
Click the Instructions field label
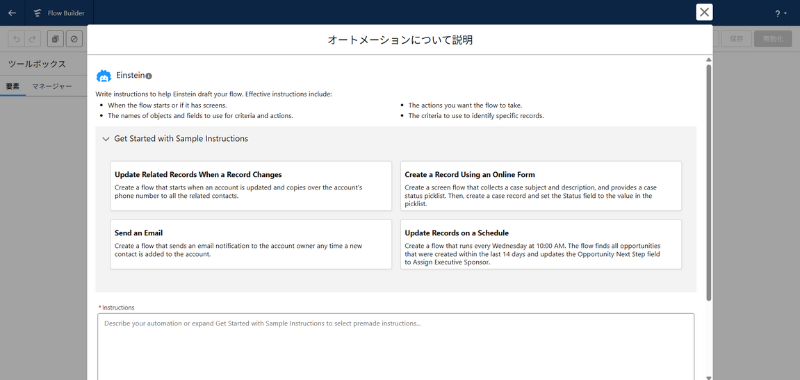[118, 308]
